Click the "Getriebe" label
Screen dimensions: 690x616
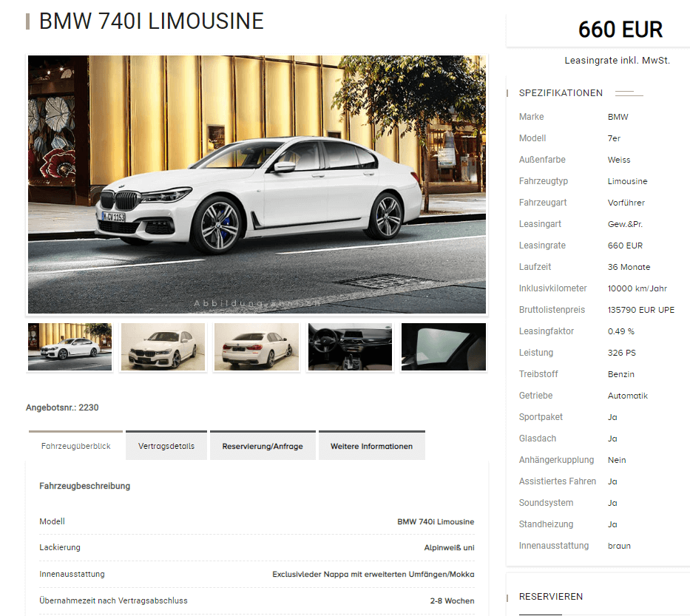coord(535,396)
